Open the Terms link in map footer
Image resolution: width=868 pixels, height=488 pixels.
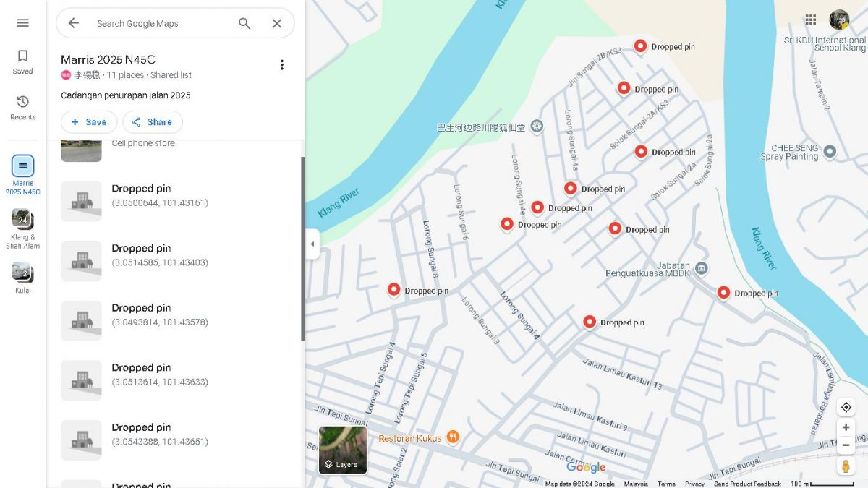point(666,484)
